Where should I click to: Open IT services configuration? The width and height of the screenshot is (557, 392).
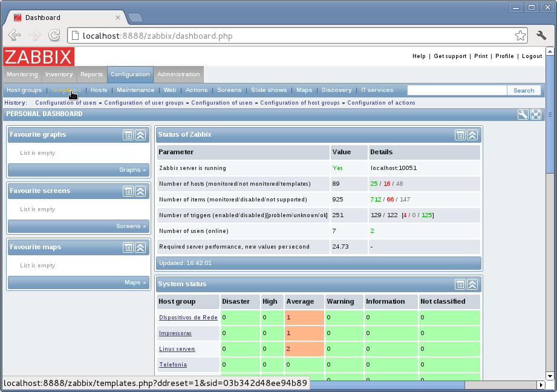(377, 90)
